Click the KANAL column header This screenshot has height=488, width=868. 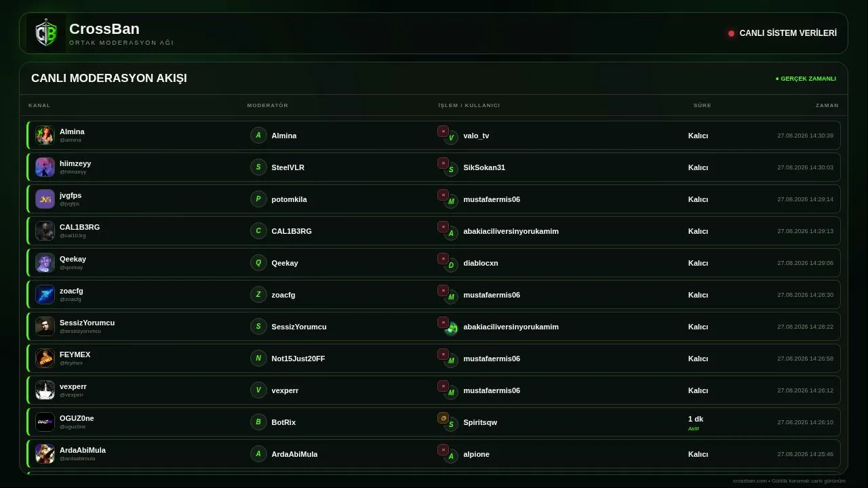pyautogui.click(x=39, y=106)
